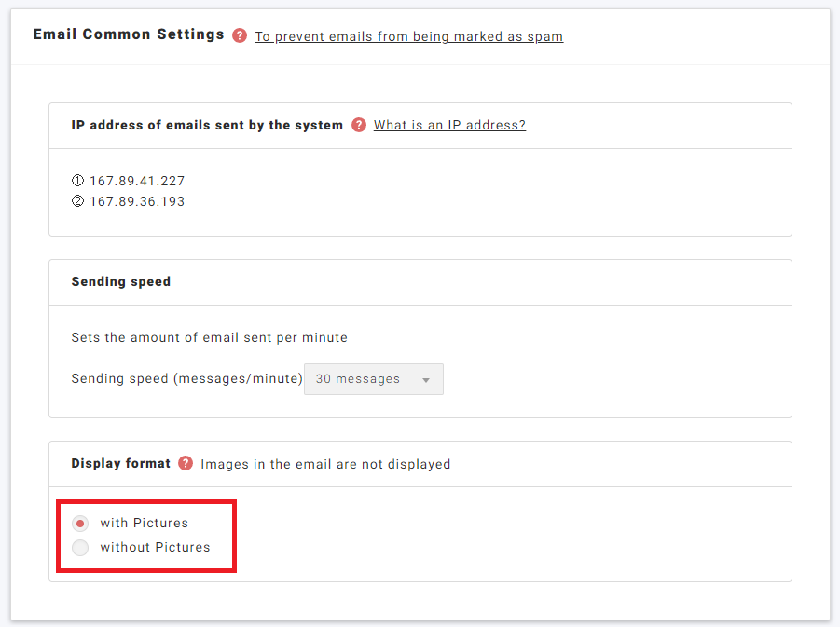840x627 pixels.
Task: Select the with Pictures radio button
Action: click(x=80, y=523)
